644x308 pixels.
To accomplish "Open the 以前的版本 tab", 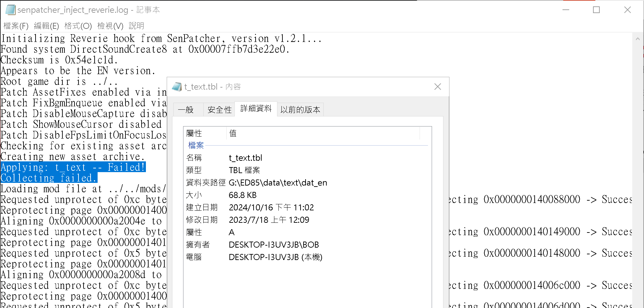I will pos(300,110).
